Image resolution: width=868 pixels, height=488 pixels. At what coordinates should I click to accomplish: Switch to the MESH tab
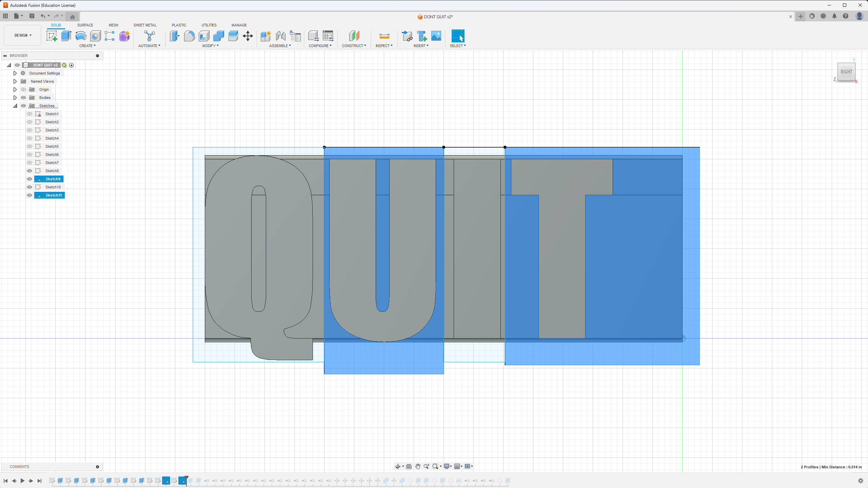(114, 25)
